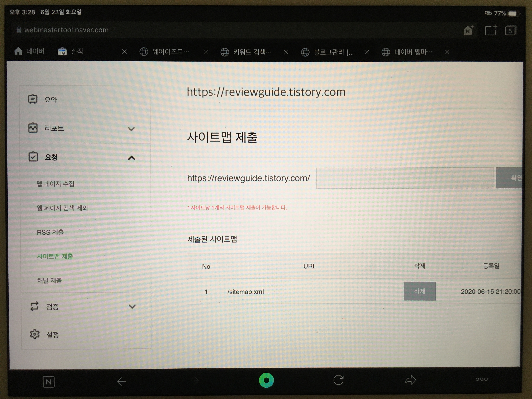The image size is (532, 399).
Task: Close the 웨어이즈포 tab
Action: 205,52
